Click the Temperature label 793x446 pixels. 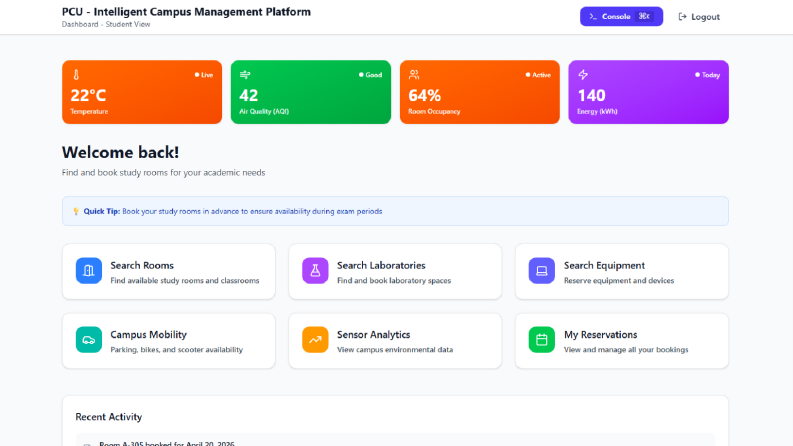point(89,112)
